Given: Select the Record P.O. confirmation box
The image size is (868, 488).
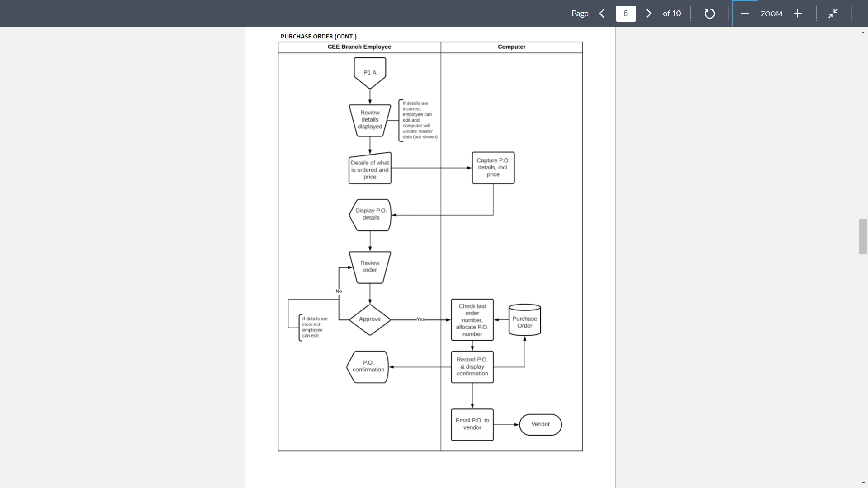Looking at the screenshot, I should tap(472, 366).
